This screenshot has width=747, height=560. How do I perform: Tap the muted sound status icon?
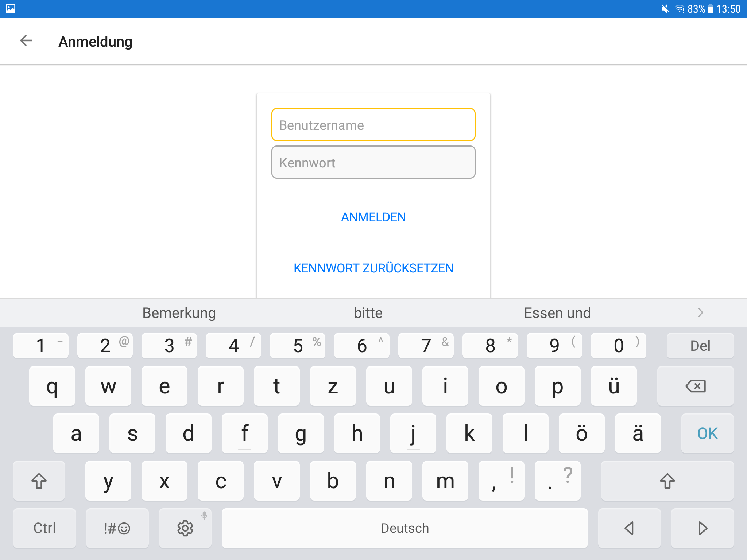[665, 9]
